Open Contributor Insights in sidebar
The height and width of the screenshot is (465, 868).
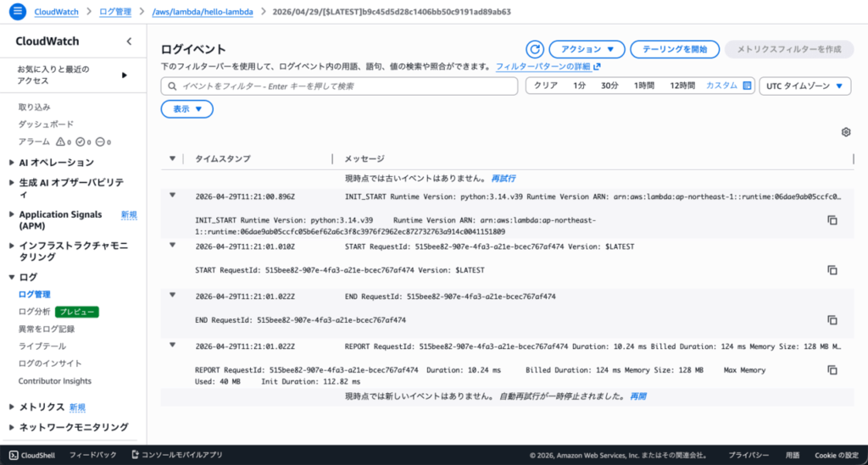(x=55, y=381)
